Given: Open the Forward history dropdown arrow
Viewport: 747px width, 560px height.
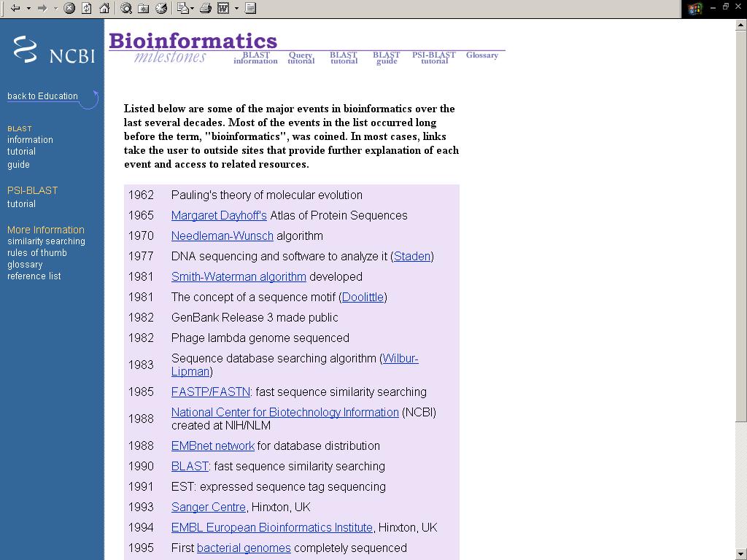Looking at the screenshot, I should pos(55,8).
